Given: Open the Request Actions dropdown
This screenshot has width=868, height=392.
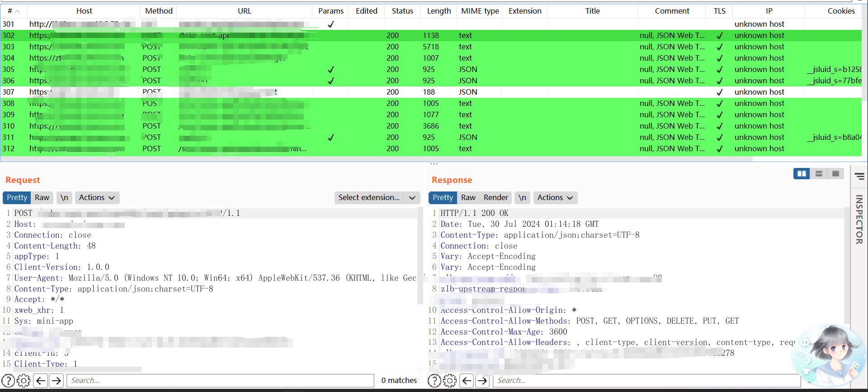Looking at the screenshot, I should pyautogui.click(x=97, y=198).
